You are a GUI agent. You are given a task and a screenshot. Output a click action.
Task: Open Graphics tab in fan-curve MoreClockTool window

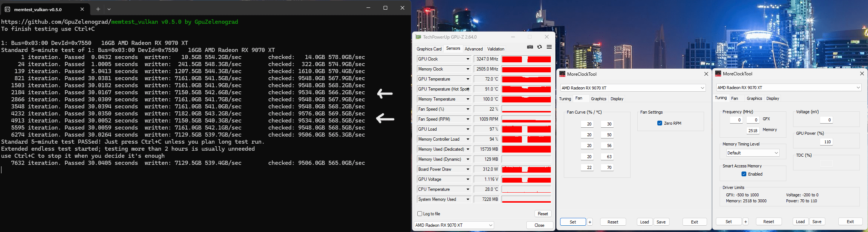(x=598, y=99)
